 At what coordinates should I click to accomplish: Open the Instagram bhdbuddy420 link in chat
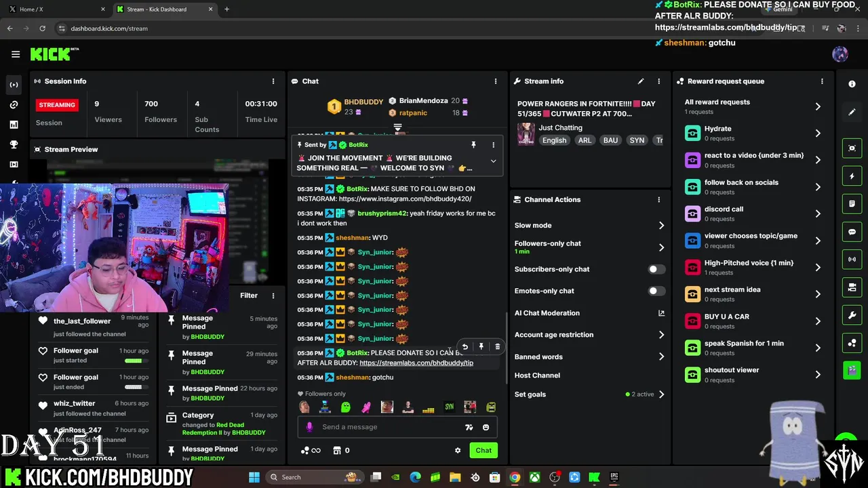coord(405,199)
